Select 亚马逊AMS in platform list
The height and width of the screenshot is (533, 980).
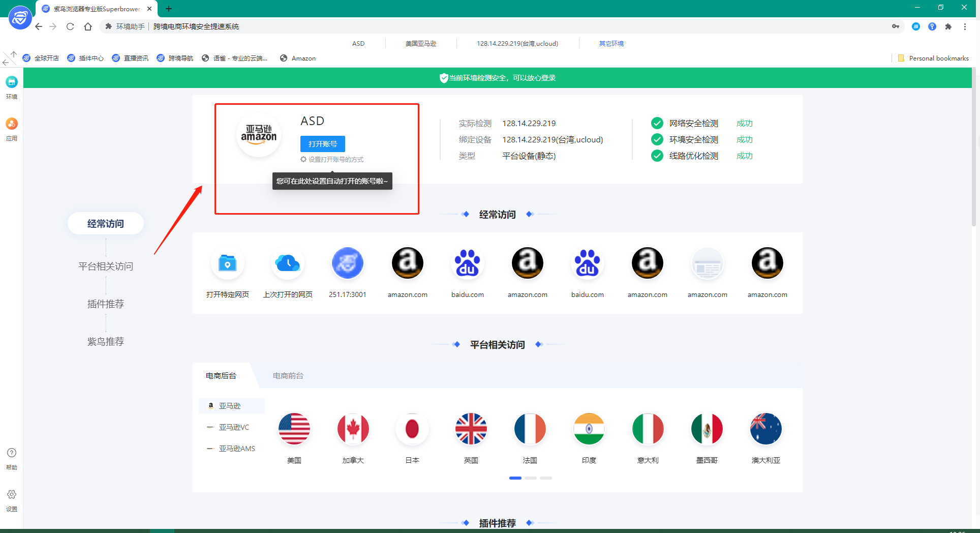(x=237, y=449)
